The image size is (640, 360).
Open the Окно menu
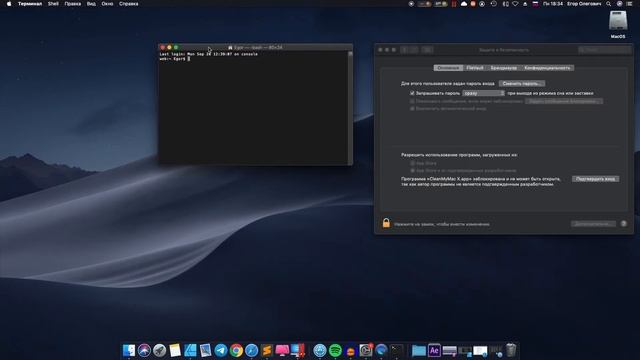107,4
